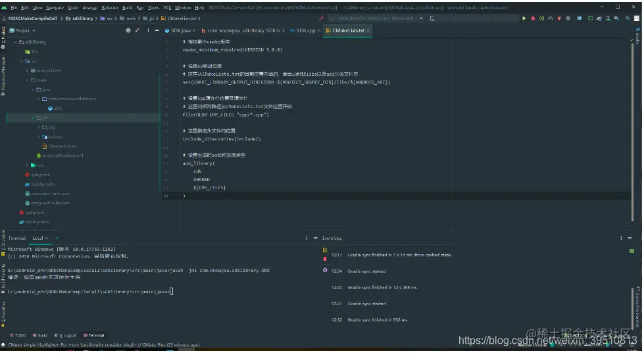
Task: Open the Logcat tool window button
Action: pos(65,335)
